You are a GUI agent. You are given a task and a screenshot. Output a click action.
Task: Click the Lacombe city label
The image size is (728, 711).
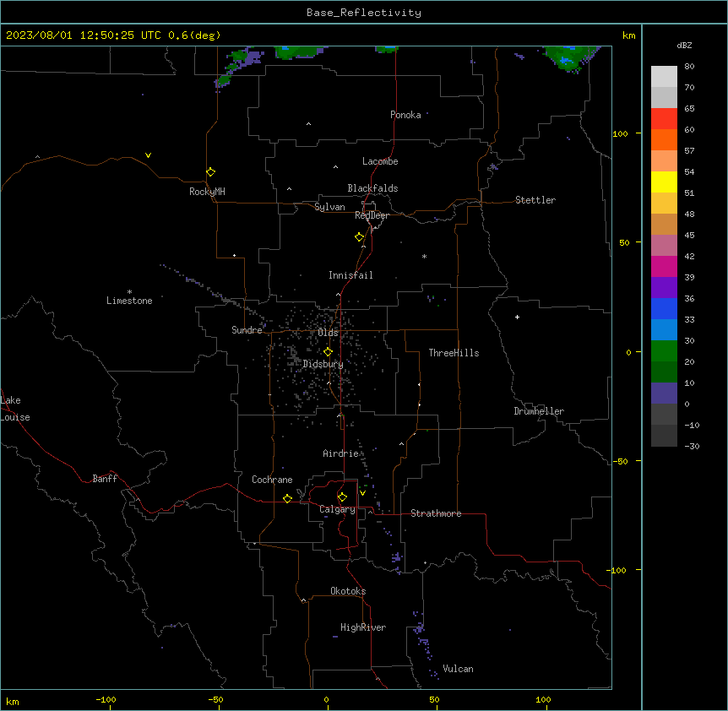[380, 161]
